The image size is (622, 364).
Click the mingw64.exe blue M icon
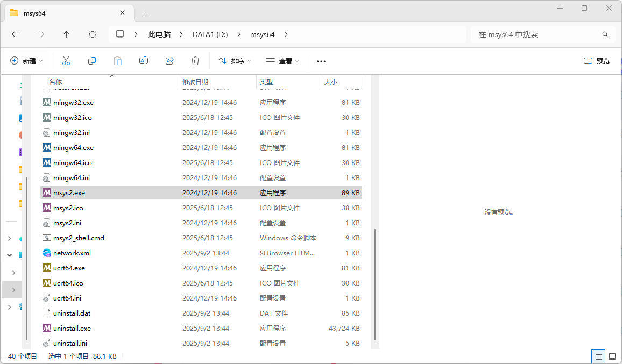click(47, 147)
